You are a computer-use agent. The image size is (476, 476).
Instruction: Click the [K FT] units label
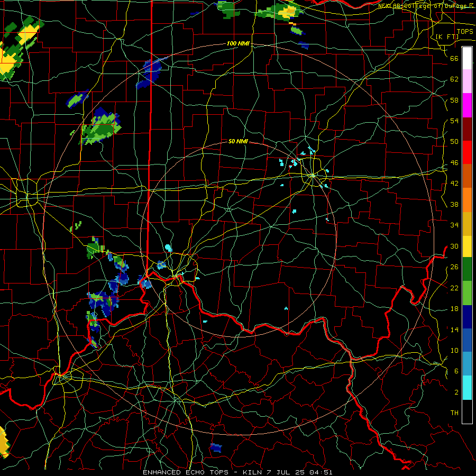447,36
